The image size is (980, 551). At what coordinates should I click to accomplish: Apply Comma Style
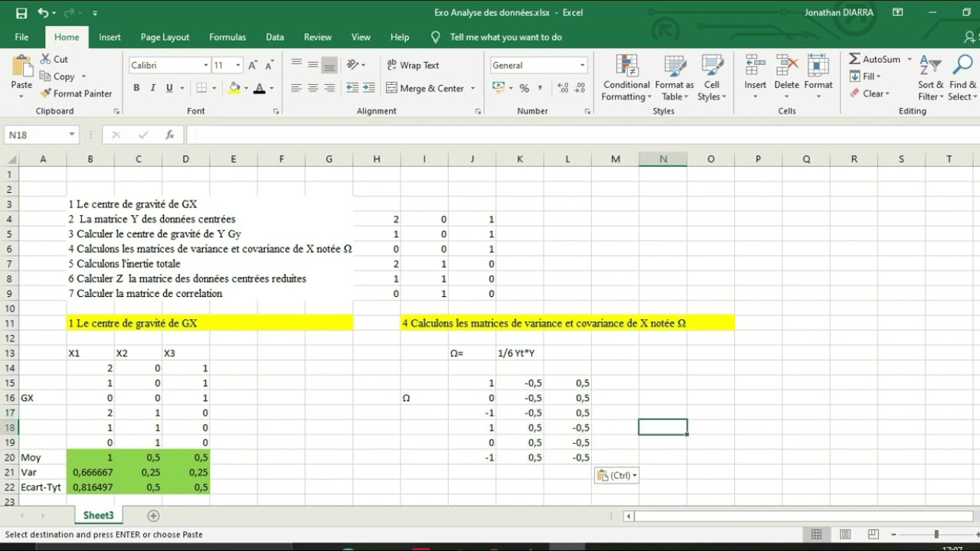[541, 88]
